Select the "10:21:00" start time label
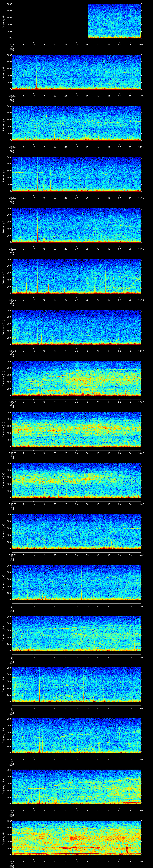This screenshot has height=868, width=153. pos(12,657)
